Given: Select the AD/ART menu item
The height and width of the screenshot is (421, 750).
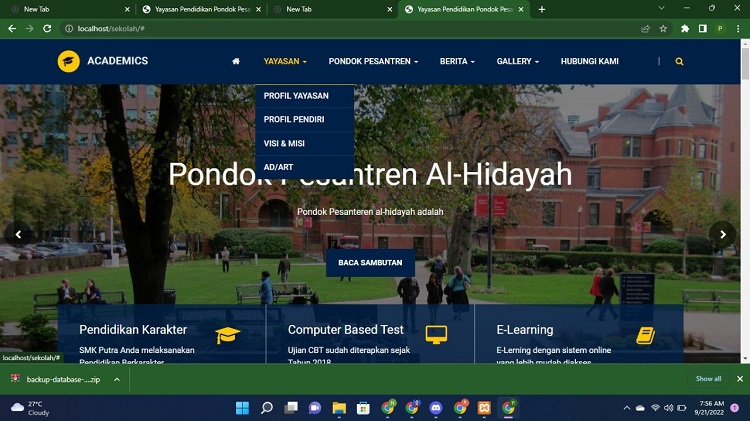Looking at the screenshot, I should click(278, 166).
